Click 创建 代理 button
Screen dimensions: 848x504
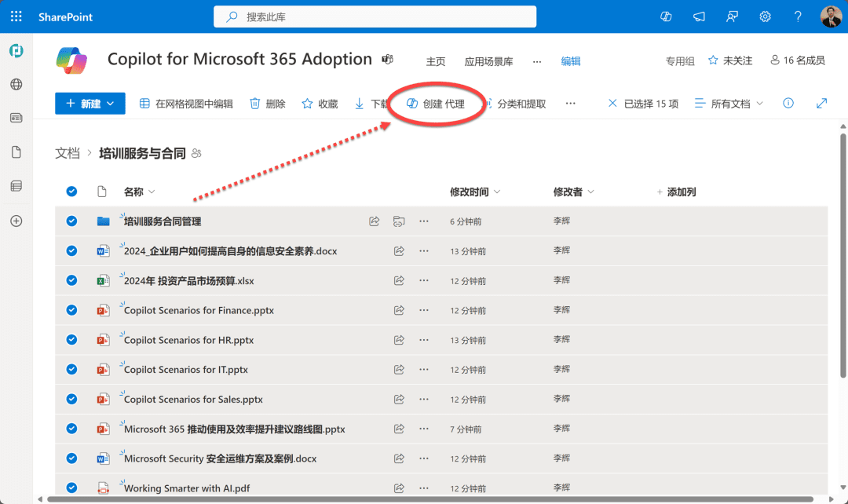(x=435, y=104)
